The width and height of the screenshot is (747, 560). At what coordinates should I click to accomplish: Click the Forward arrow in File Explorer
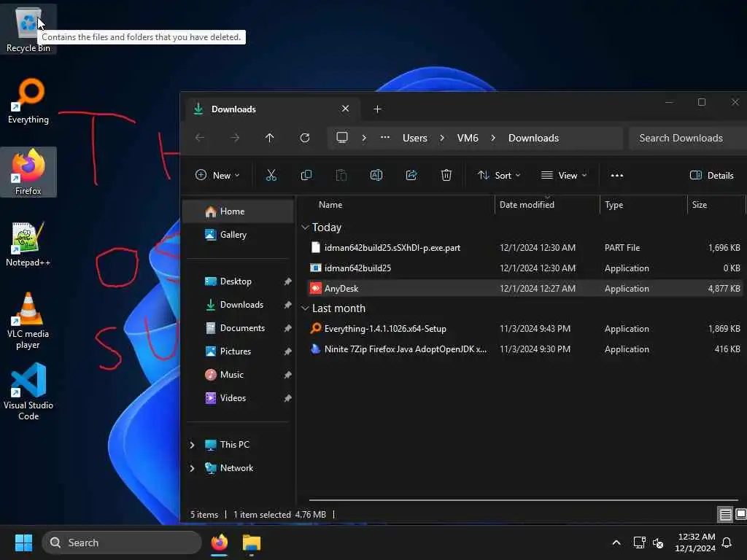pos(235,138)
